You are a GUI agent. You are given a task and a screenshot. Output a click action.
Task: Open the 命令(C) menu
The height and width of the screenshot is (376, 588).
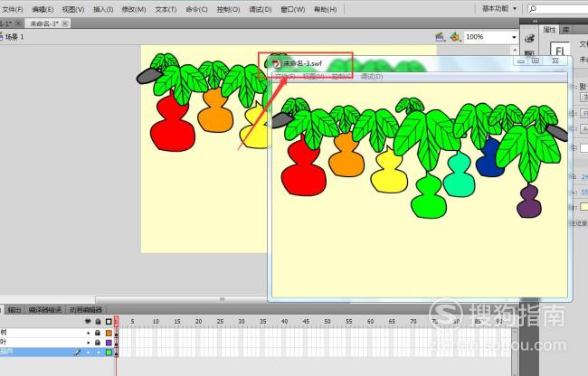click(196, 9)
